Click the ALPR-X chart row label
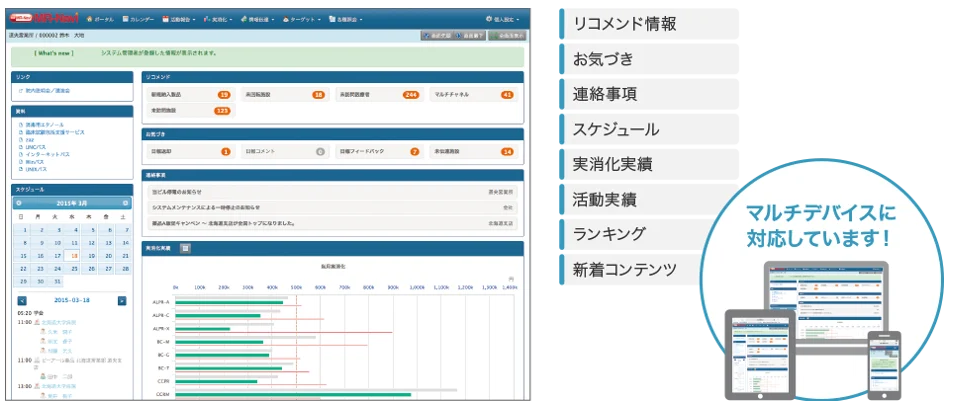The image size is (957, 414). coord(161,329)
